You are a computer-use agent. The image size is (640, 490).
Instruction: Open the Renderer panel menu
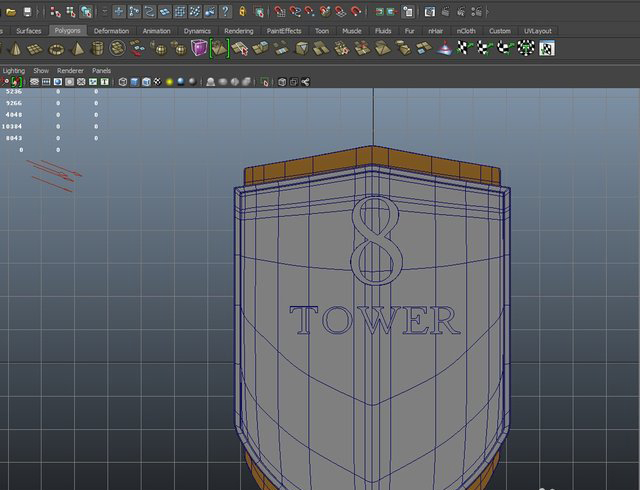point(70,71)
